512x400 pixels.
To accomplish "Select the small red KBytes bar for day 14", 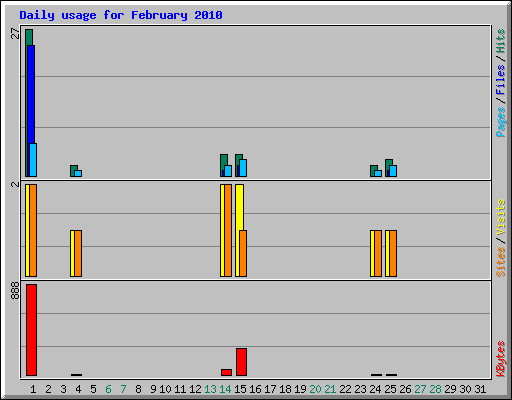I will pos(226,372).
